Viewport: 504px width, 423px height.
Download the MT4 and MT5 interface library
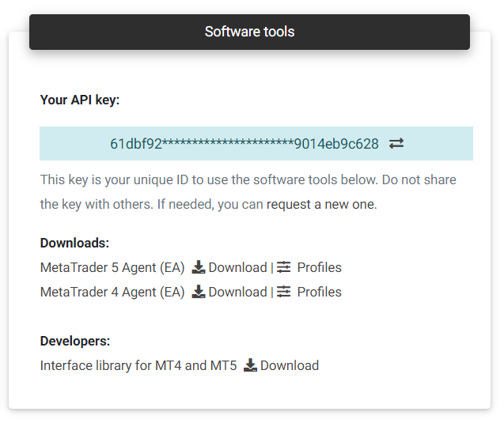[290, 365]
